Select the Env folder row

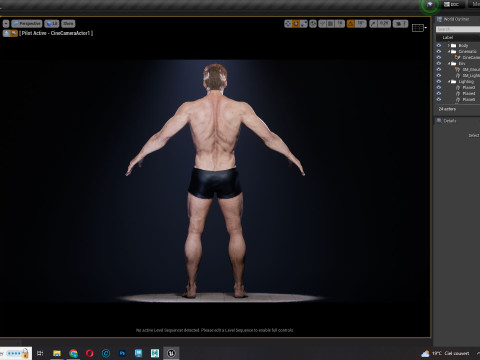462,63
